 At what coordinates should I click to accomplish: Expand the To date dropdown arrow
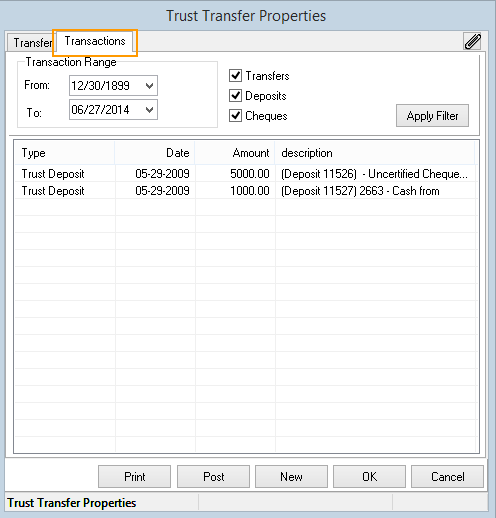[150, 110]
